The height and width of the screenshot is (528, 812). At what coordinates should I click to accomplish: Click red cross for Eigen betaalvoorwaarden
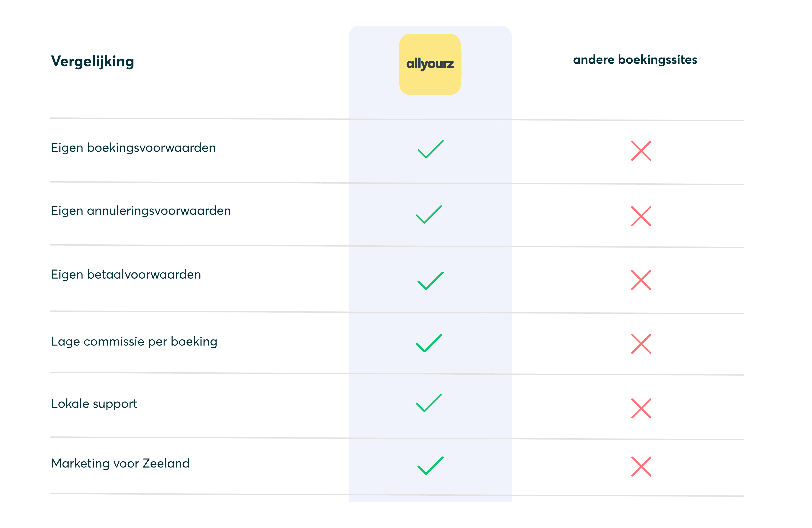pos(641,280)
